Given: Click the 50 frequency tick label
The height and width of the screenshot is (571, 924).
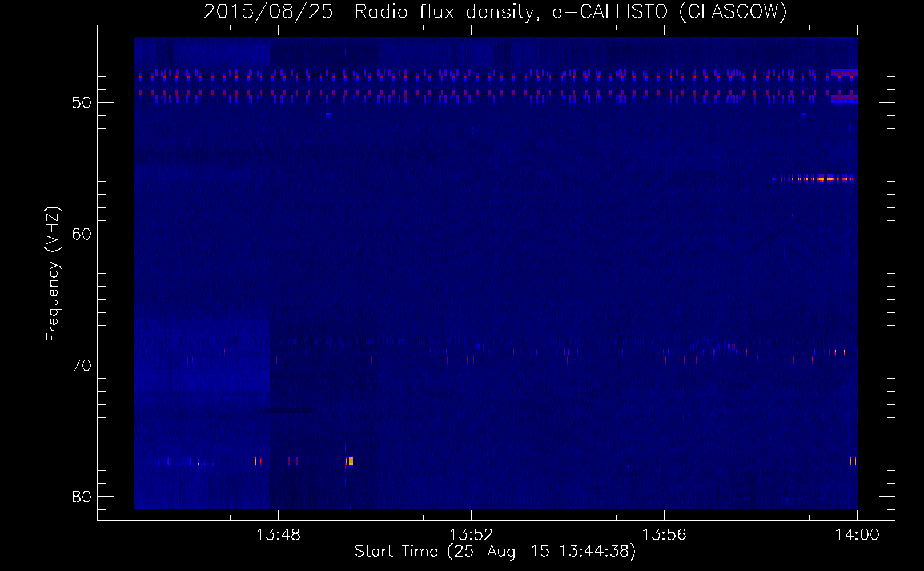Looking at the screenshot, I should point(82,103).
